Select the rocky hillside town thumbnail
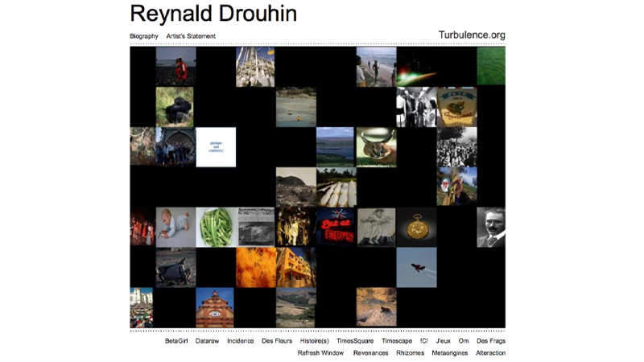Screen dimensions: 644x362 296,187
